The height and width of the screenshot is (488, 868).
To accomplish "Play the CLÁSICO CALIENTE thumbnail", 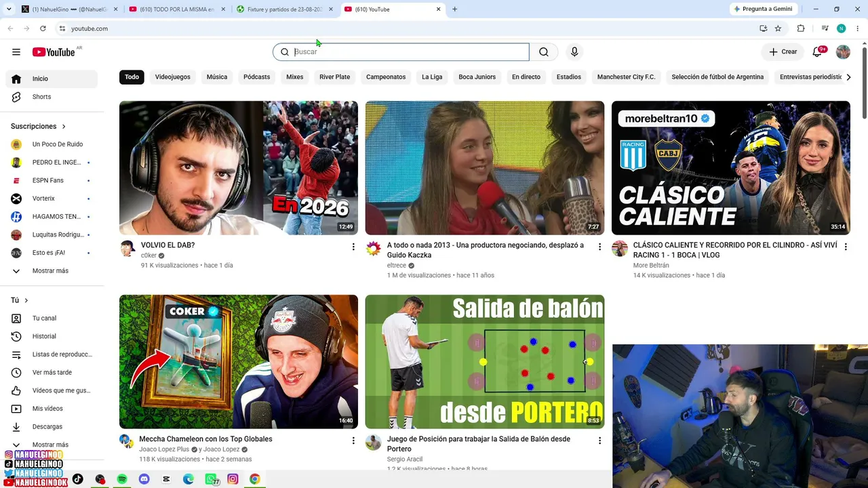I will [731, 168].
